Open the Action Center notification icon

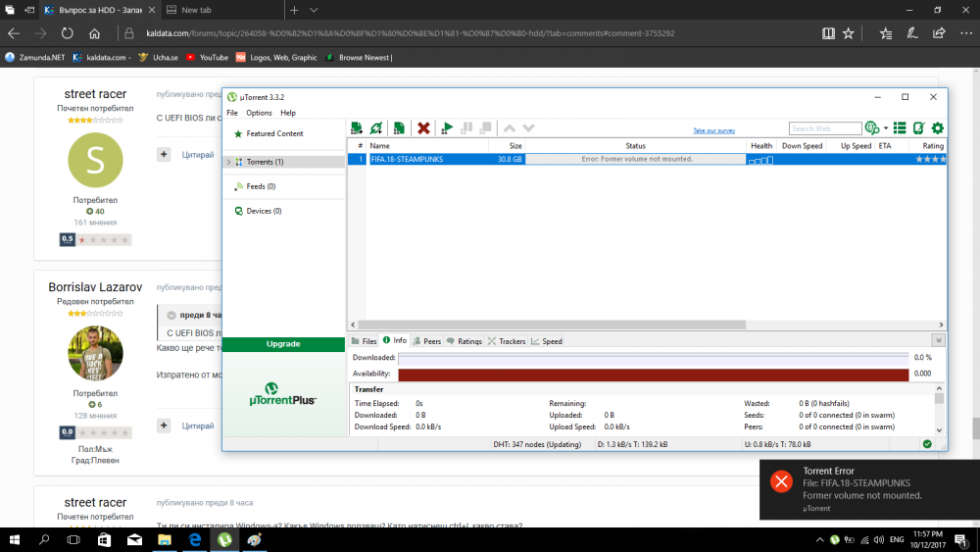962,539
